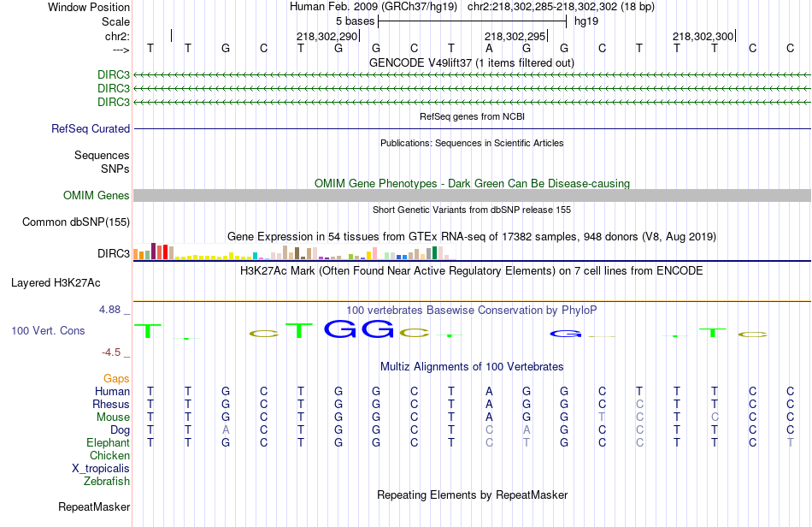Open RefSeq Curated track settings
This screenshot has height=527, width=812.
point(91,128)
